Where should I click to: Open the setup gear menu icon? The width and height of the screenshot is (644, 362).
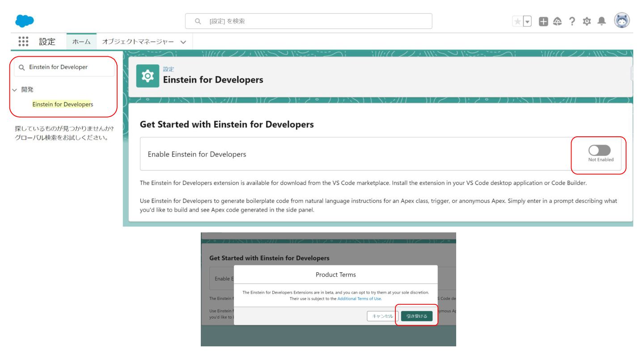pos(587,21)
